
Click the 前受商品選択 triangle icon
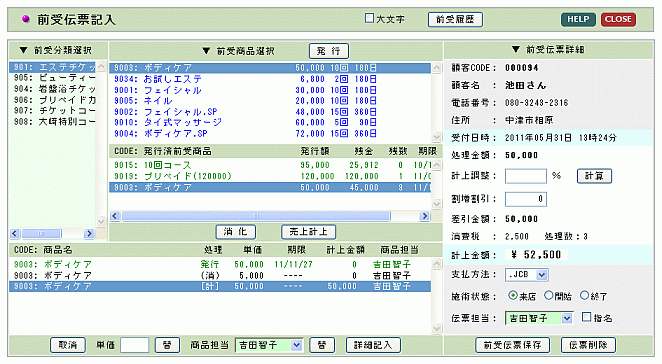(206, 51)
